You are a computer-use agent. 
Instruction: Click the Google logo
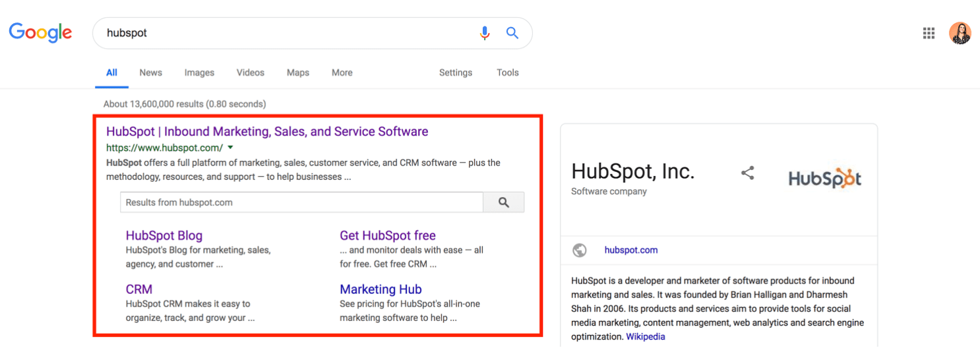pyautogui.click(x=40, y=32)
